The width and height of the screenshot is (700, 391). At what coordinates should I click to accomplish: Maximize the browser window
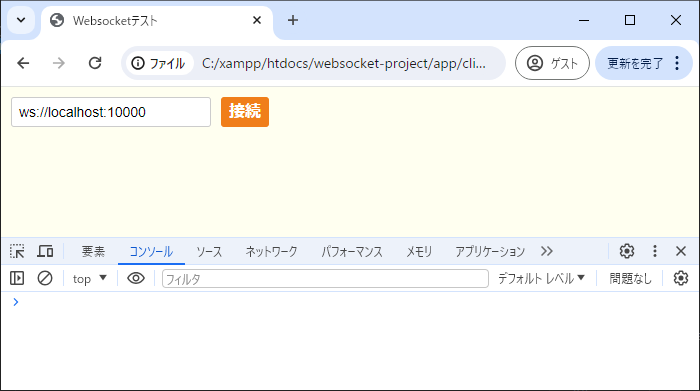[x=630, y=20]
